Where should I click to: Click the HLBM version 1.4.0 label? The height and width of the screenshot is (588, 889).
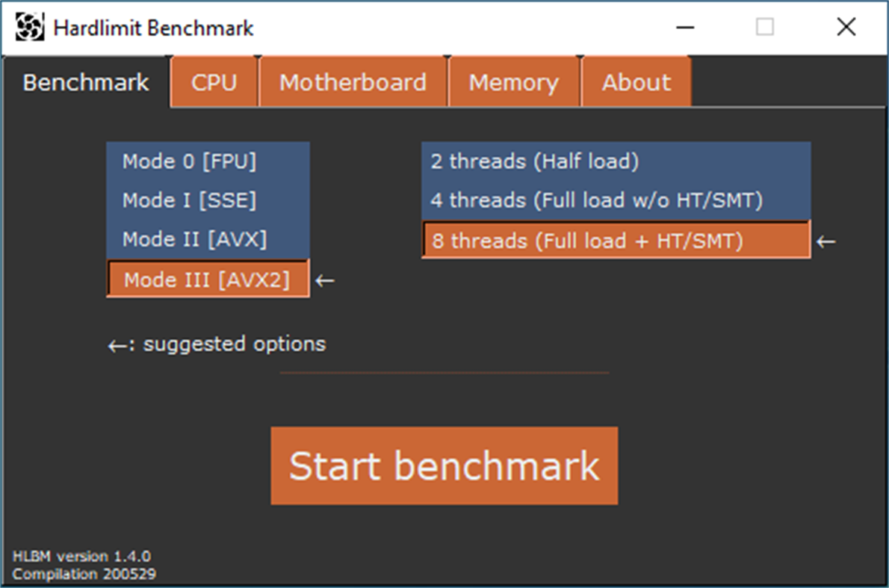(81, 557)
